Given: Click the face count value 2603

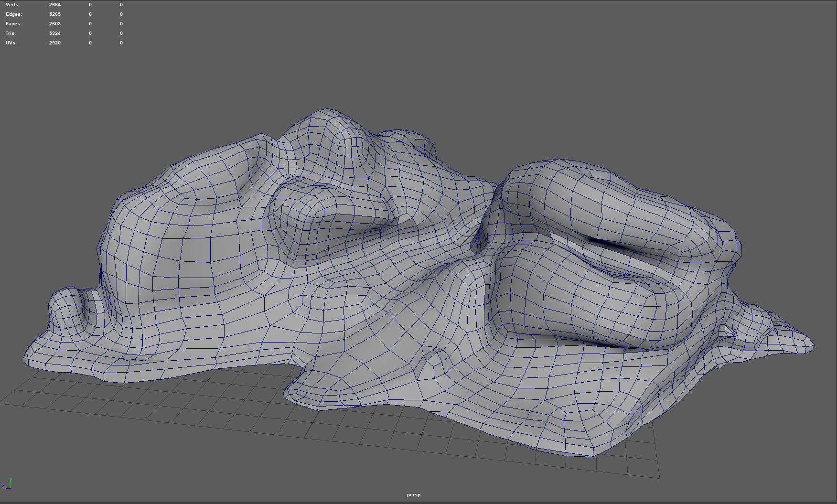Looking at the screenshot, I should [x=55, y=24].
